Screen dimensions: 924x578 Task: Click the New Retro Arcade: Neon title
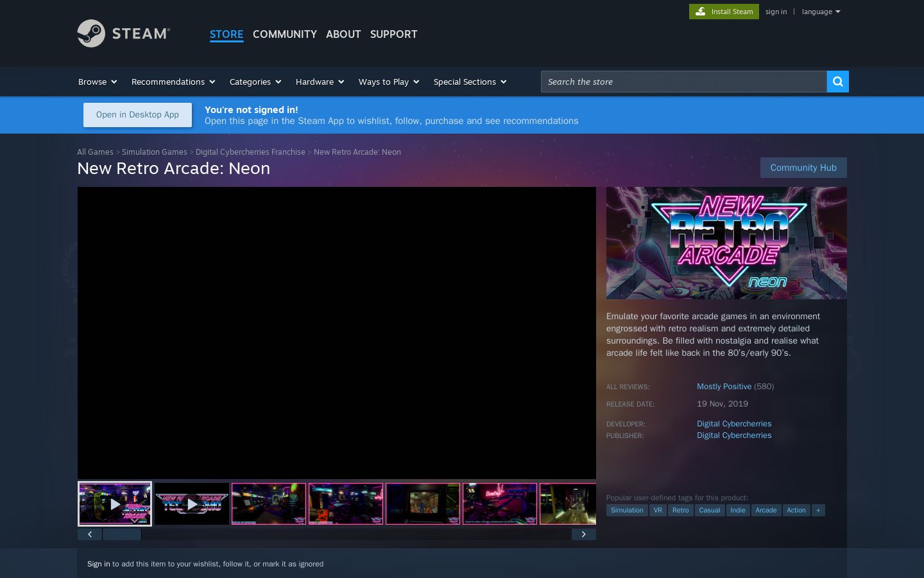point(174,168)
